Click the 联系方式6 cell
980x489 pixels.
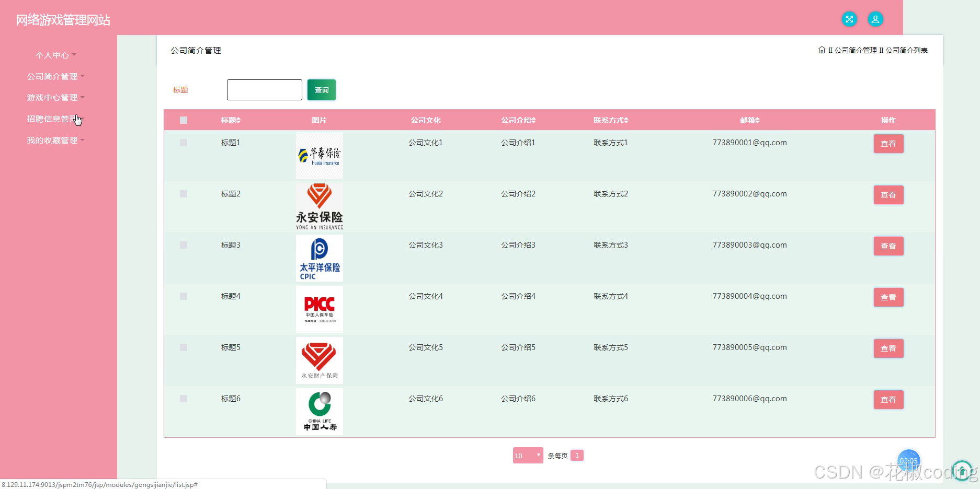[x=611, y=399]
